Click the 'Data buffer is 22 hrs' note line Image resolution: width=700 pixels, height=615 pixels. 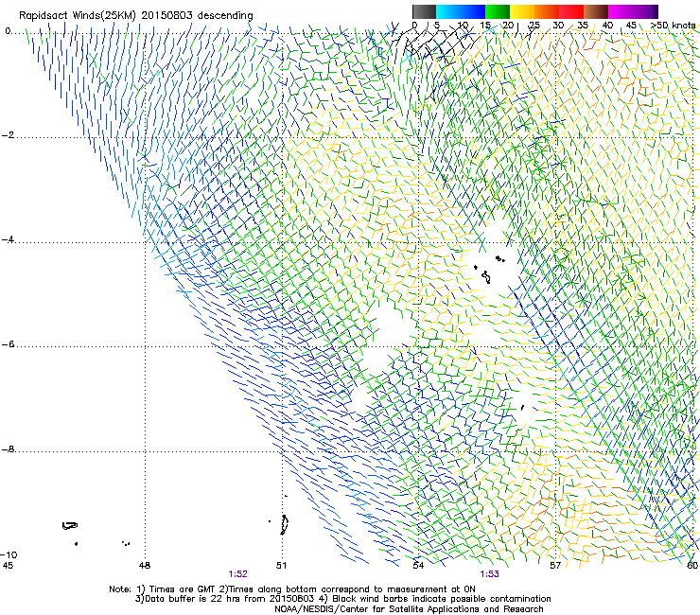(x=342, y=599)
